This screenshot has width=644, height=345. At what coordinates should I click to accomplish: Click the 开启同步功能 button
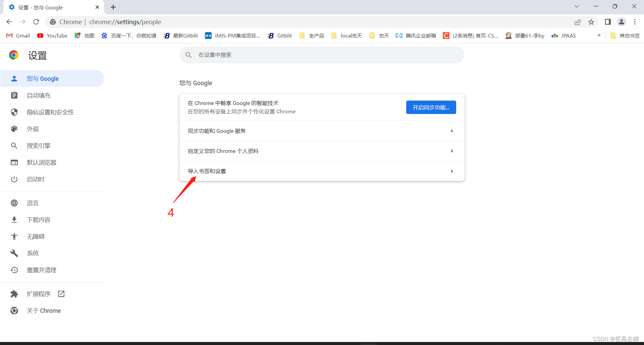click(x=431, y=107)
